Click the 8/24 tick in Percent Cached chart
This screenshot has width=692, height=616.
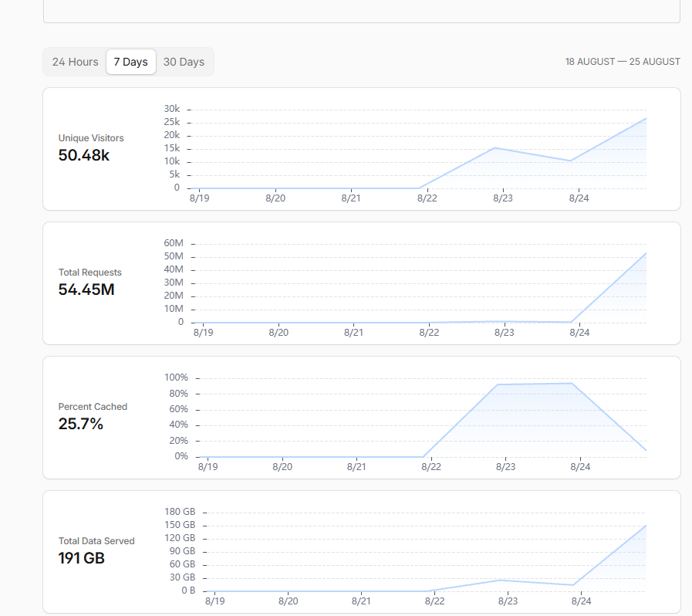point(580,467)
